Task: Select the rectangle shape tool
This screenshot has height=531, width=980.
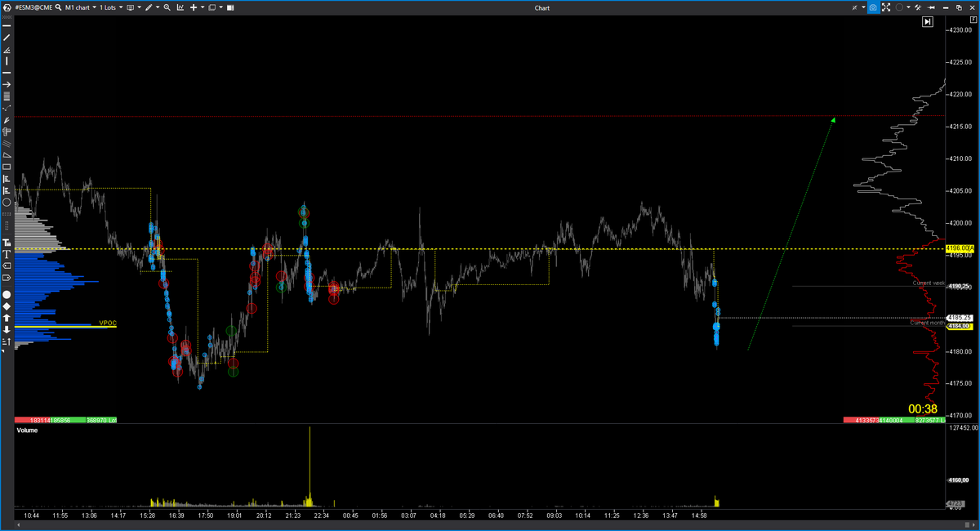Action: (x=7, y=167)
